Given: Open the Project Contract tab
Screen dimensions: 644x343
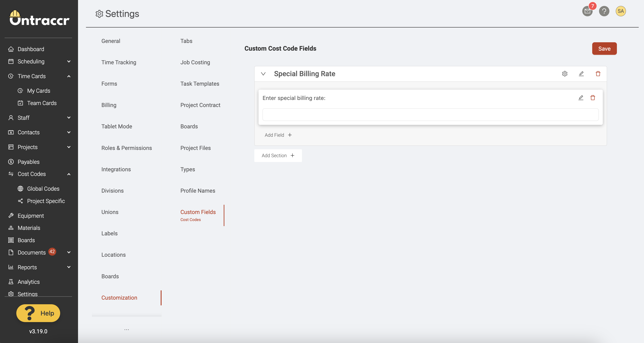Looking at the screenshot, I should coord(200,105).
